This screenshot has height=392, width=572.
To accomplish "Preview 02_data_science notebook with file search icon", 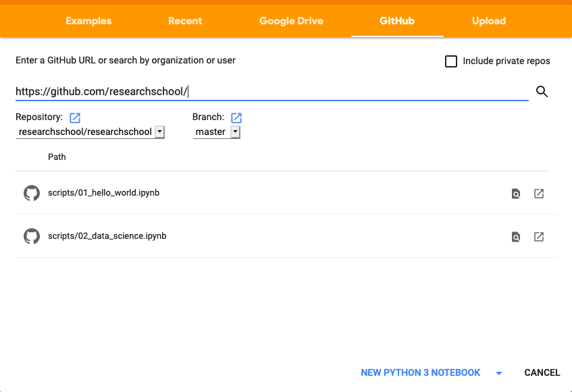I will (x=516, y=237).
